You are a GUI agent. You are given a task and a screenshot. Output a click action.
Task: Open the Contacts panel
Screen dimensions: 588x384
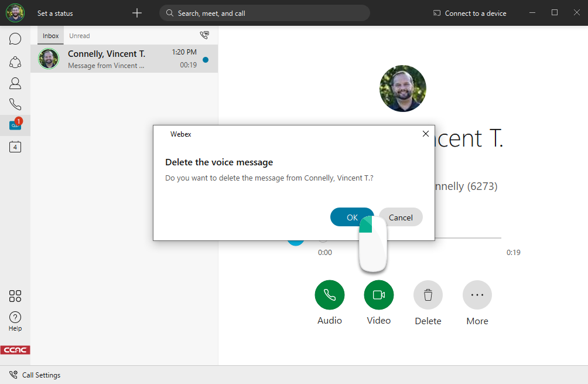(x=15, y=83)
